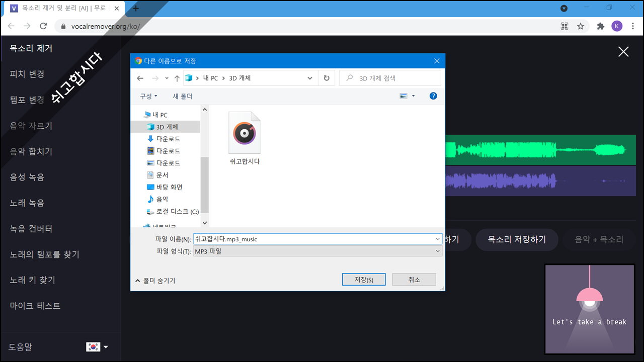Image resolution: width=644 pixels, height=362 pixels.
Task: Open the Chrome profile avatar K
Action: point(617,26)
